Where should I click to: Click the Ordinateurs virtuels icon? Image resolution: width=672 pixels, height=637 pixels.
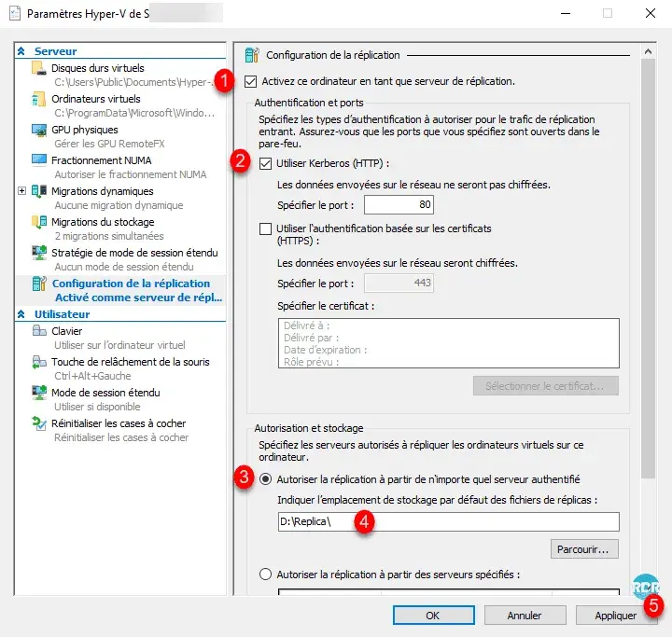click(38, 100)
